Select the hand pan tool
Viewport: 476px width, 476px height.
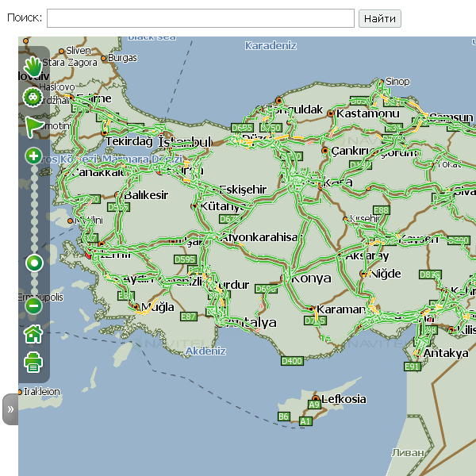point(33,67)
